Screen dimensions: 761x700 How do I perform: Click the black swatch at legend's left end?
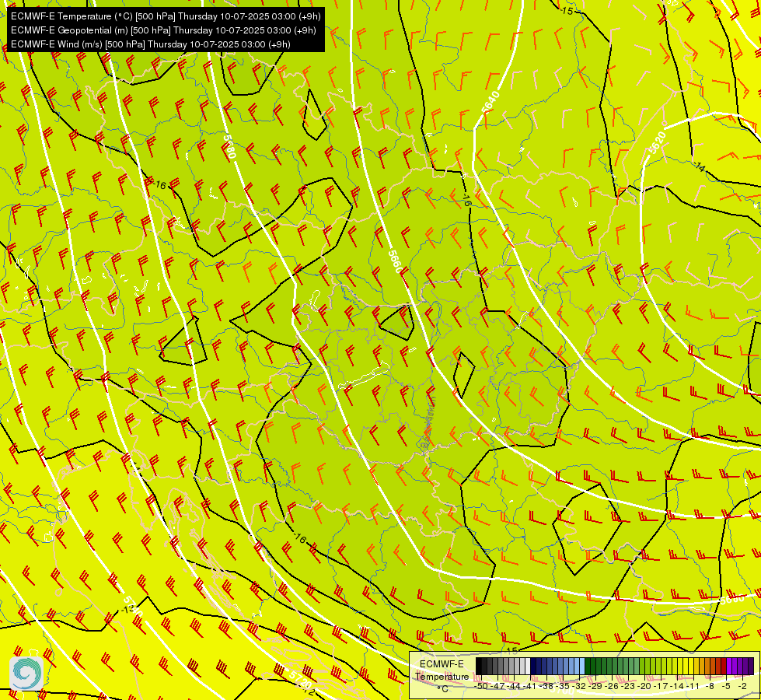[x=479, y=666]
